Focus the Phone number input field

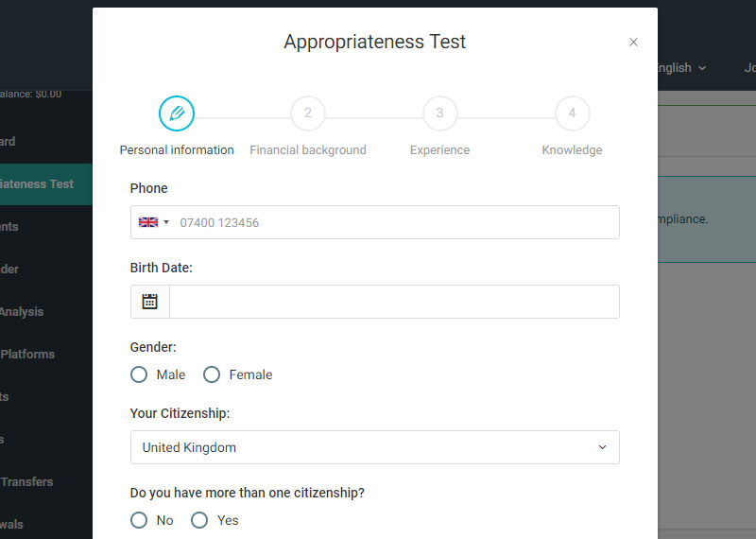pyautogui.click(x=397, y=222)
